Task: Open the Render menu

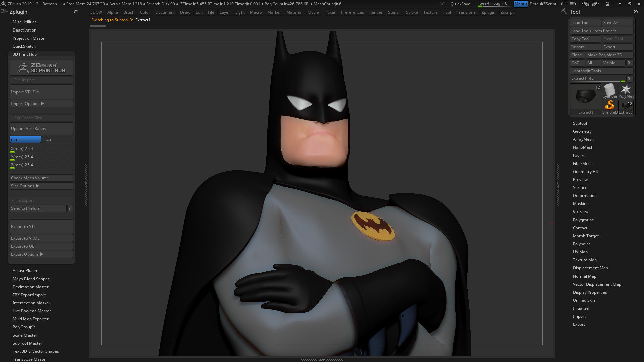Action: tap(376, 12)
